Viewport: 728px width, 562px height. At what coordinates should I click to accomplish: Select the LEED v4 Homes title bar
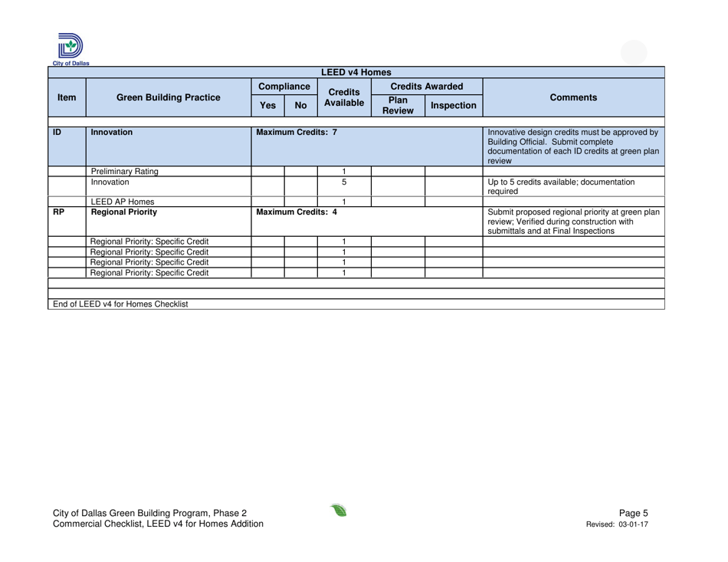(358, 71)
